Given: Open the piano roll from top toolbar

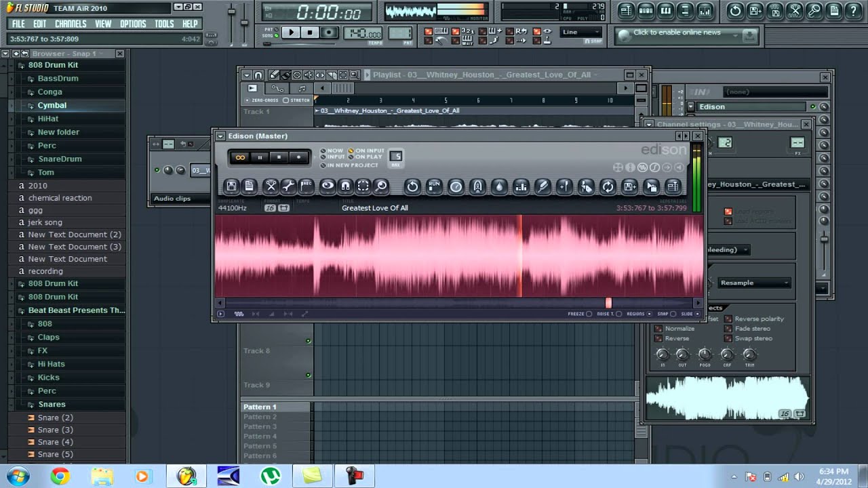Looking at the screenshot, I should coord(665,10).
